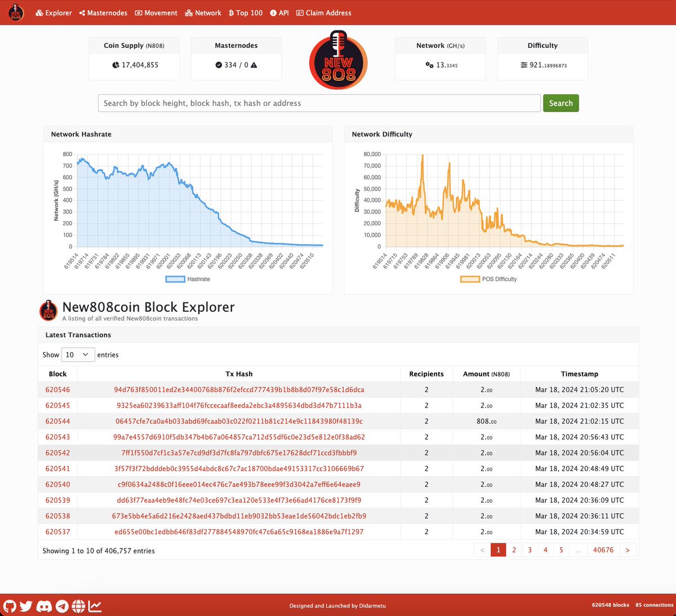Open block 620542

58,453
